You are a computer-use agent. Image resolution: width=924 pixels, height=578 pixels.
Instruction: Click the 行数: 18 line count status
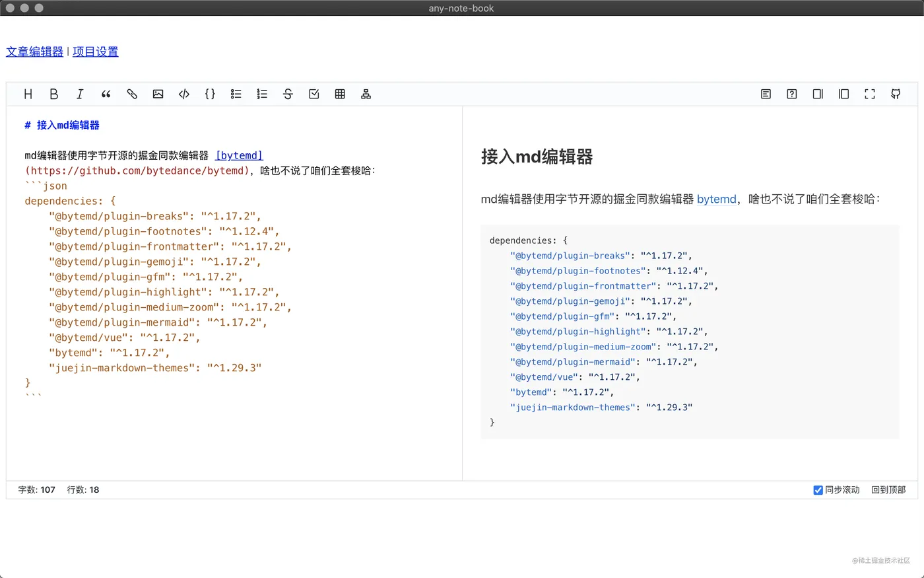83,489
